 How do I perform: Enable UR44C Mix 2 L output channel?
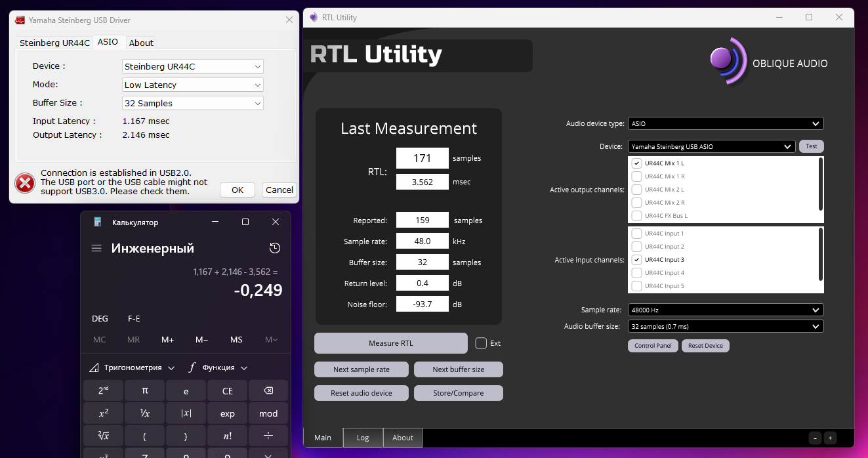(x=636, y=190)
